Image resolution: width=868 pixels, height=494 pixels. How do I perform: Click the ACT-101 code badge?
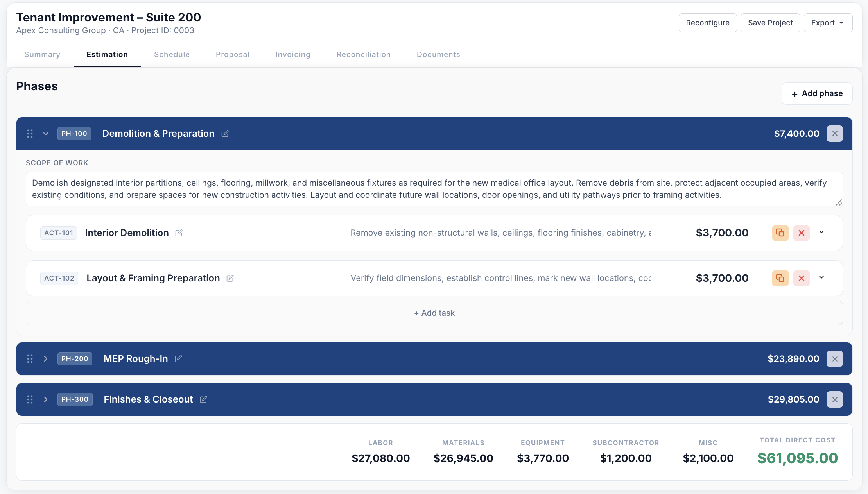(59, 233)
